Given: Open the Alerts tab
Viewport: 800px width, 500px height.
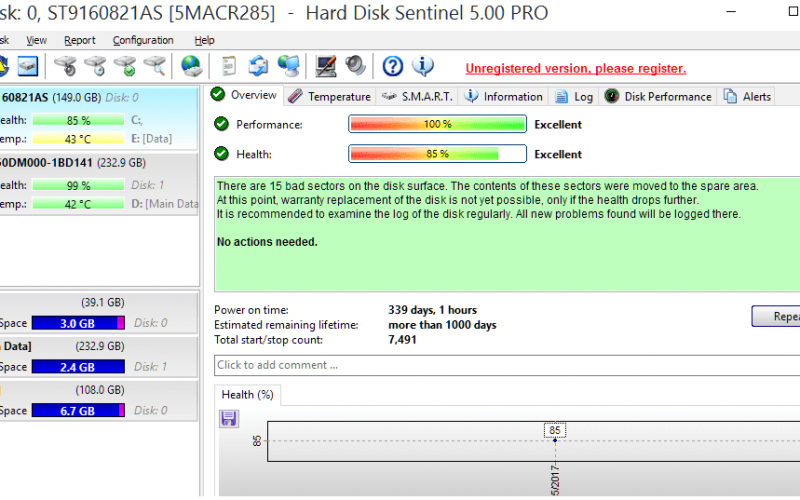Looking at the screenshot, I should [747, 96].
